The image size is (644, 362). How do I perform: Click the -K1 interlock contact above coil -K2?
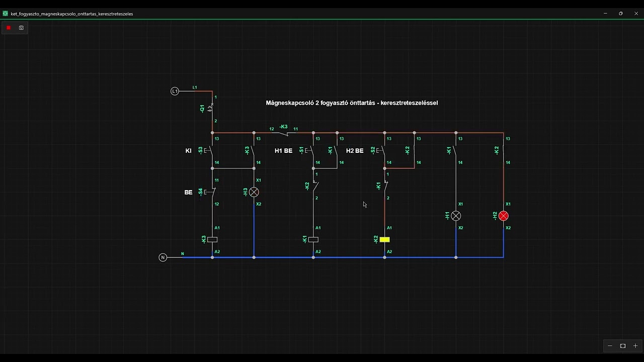point(385,186)
